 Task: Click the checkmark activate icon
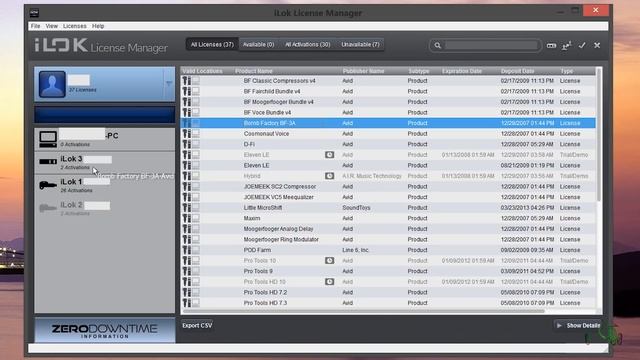tap(582, 45)
